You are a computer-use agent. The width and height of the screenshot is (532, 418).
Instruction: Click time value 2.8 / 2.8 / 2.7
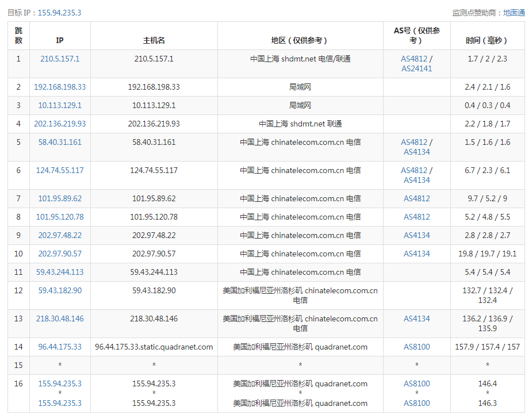487,235
